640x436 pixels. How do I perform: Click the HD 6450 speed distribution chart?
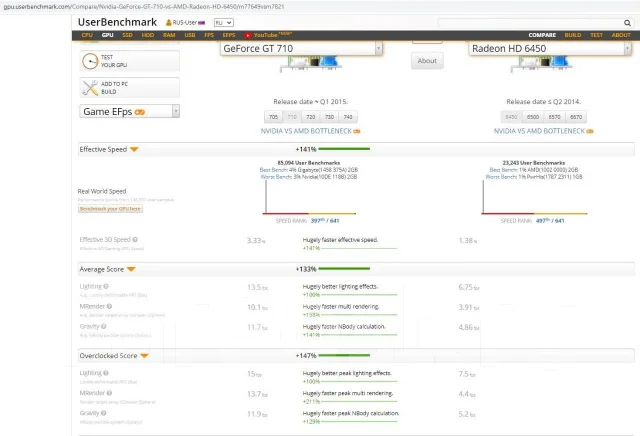(534, 197)
